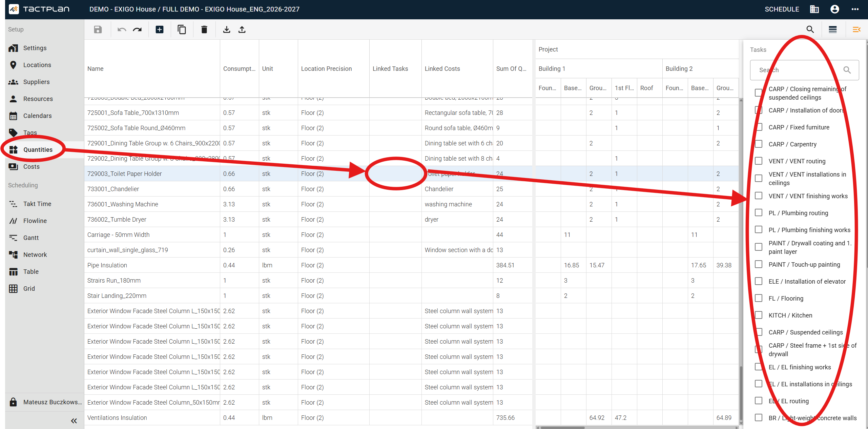The image size is (868, 429).
Task: Add a new quantity with plus icon
Action: pyautogui.click(x=160, y=29)
